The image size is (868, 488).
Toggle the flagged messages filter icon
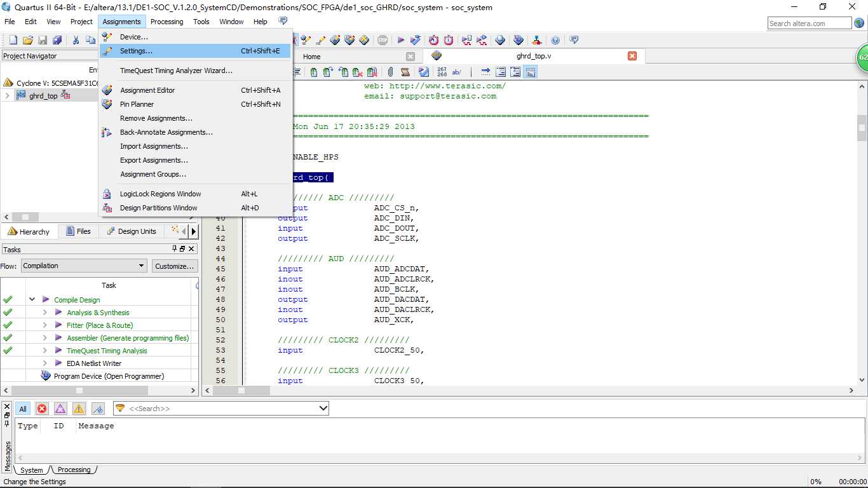point(98,409)
